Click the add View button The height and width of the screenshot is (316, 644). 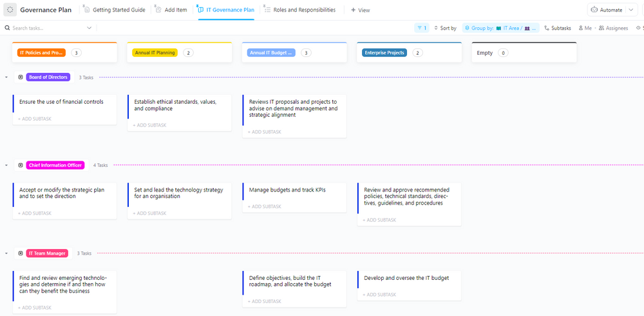pyautogui.click(x=361, y=10)
